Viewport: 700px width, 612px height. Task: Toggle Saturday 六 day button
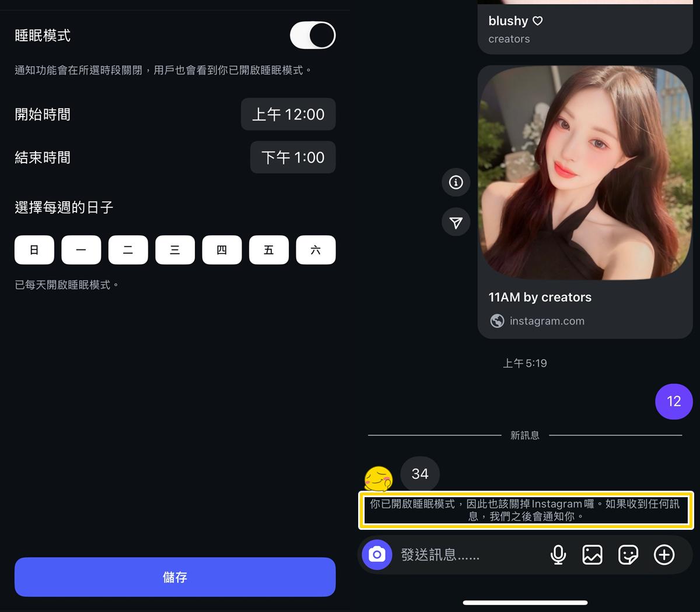(316, 250)
